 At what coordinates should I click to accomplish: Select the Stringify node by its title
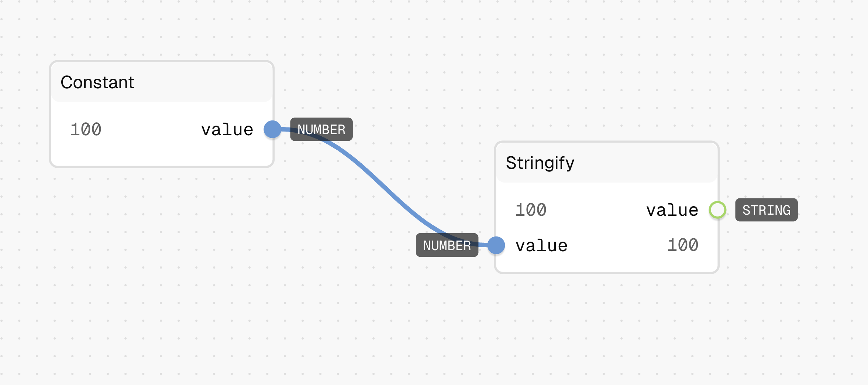pos(540,163)
